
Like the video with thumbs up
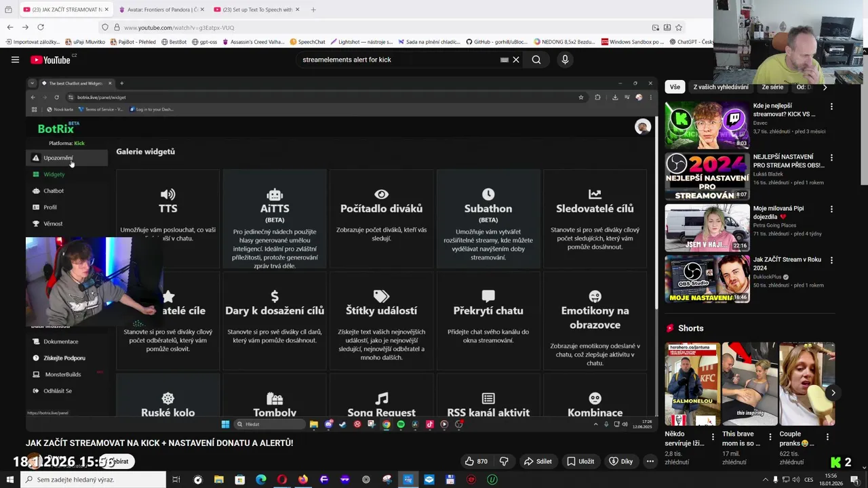tap(476, 462)
